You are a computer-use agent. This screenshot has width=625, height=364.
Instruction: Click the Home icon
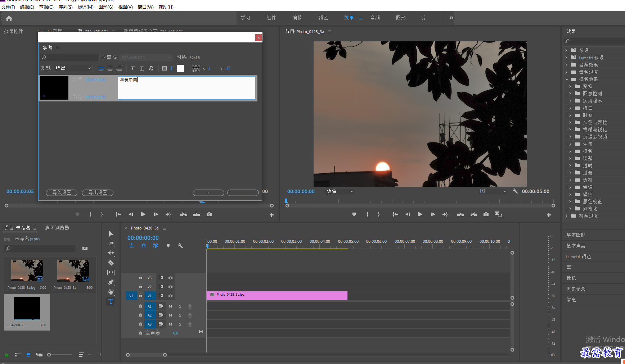click(x=9, y=18)
